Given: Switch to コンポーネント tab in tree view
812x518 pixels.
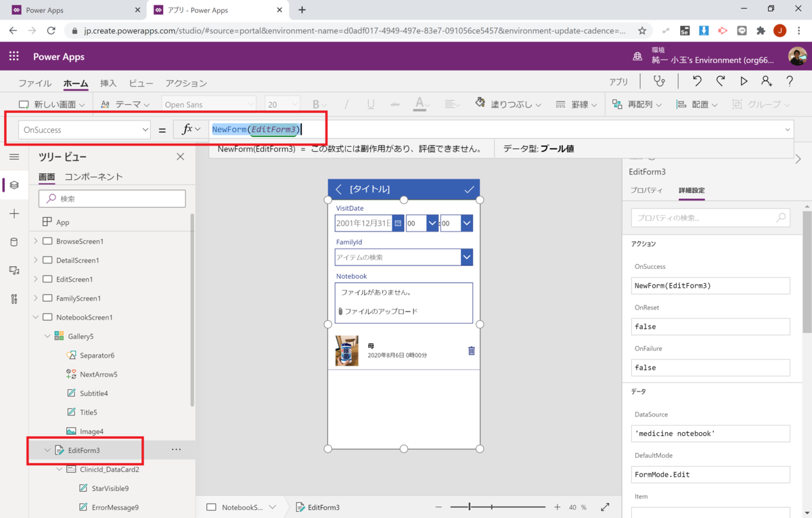Looking at the screenshot, I should click(93, 177).
